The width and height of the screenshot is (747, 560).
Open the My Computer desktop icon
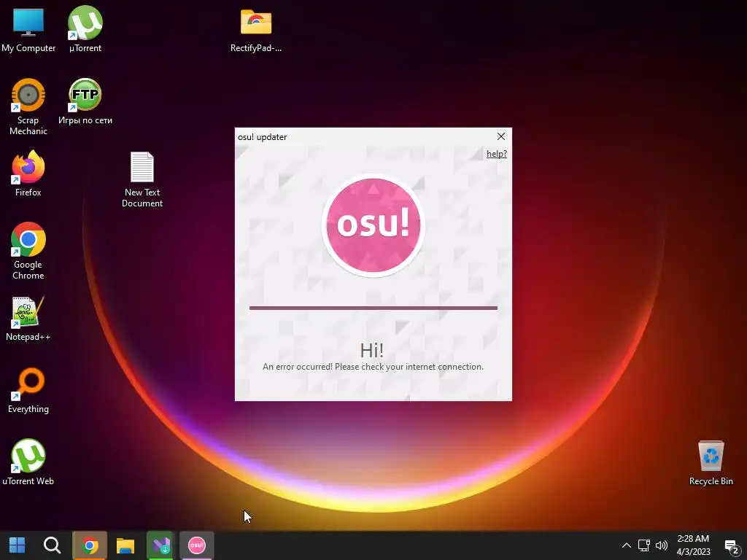[x=28, y=29]
